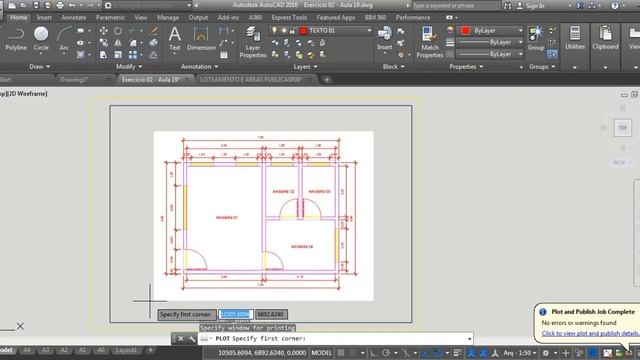
Task: Switch to LOTEAMENTO E AREAS PUBLICAS drawing tab
Action: 251,80
